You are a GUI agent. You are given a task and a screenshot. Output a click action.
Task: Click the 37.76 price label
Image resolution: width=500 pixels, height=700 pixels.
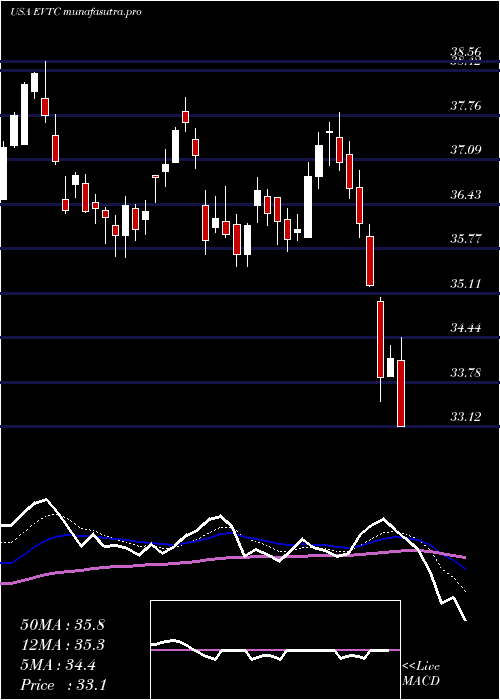point(466,106)
